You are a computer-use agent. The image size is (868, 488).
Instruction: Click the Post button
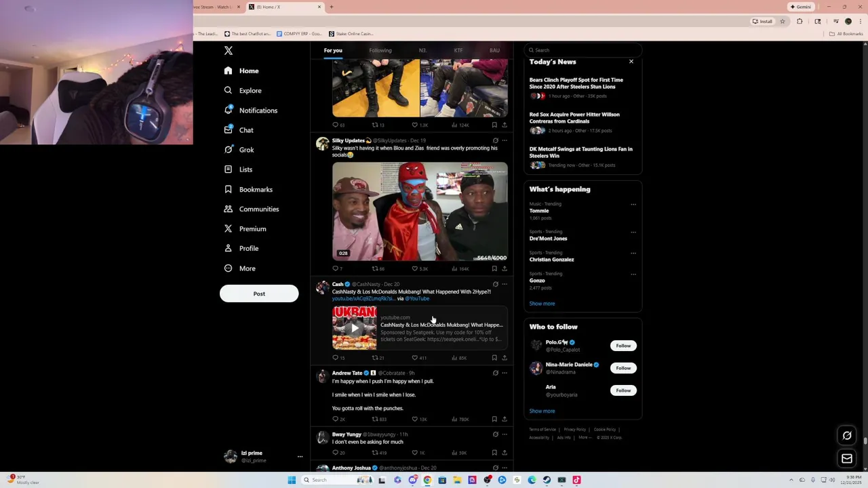coord(259,293)
